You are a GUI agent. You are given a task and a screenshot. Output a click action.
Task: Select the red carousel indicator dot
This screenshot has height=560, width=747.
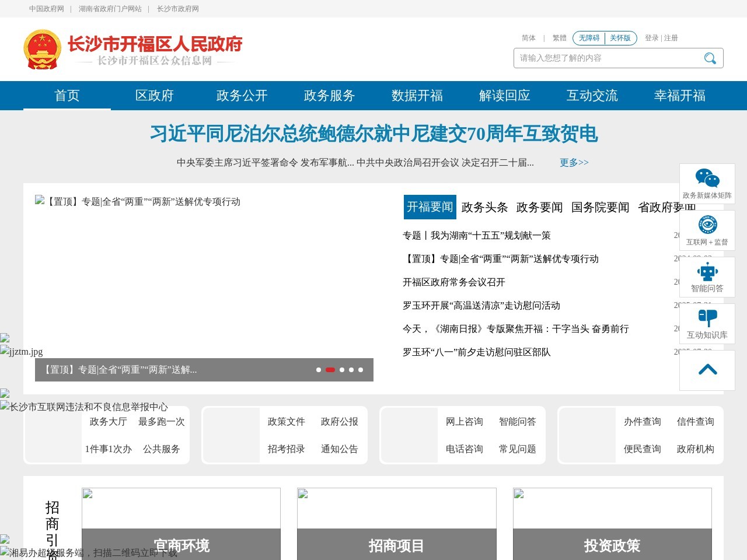click(x=330, y=369)
